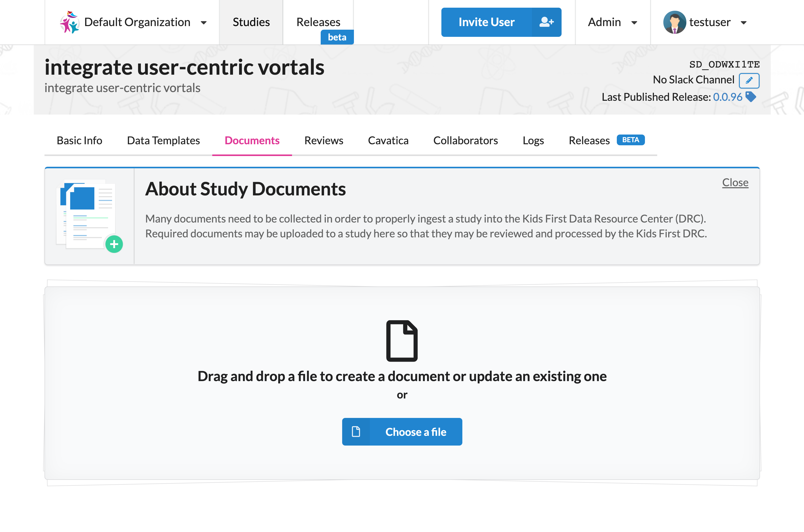Click the testuser avatar image
Screen dimensions: 804x532
click(x=674, y=23)
